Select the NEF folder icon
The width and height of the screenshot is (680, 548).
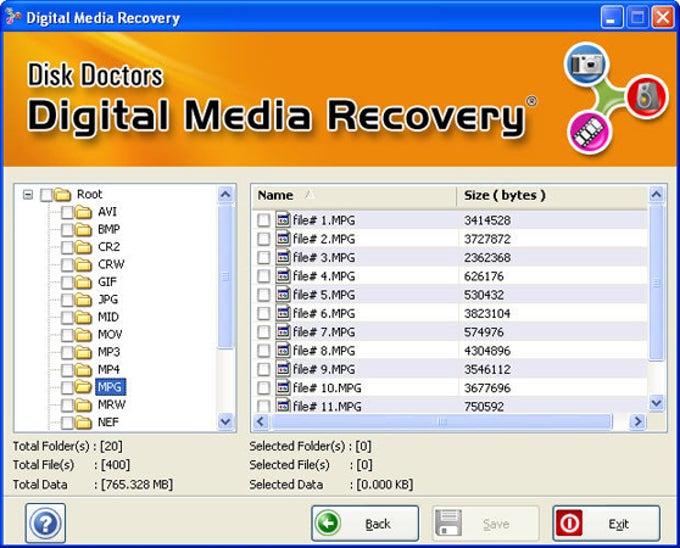coord(83,423)
